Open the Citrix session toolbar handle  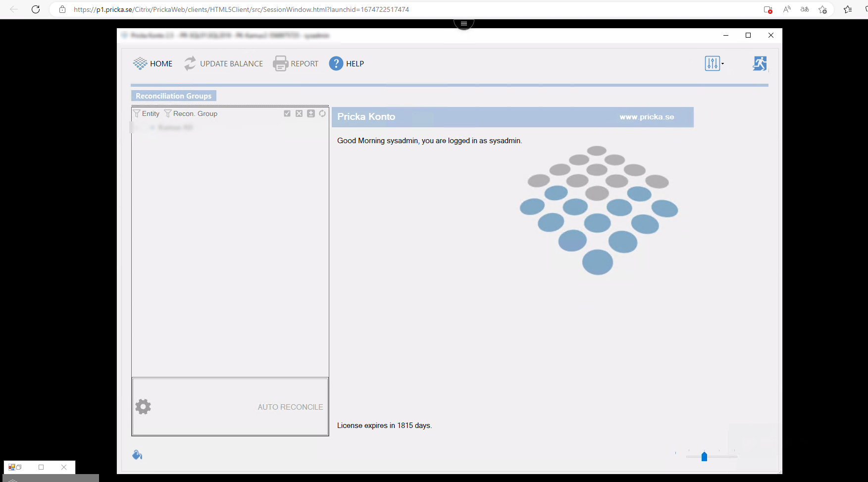click(464, 23)
